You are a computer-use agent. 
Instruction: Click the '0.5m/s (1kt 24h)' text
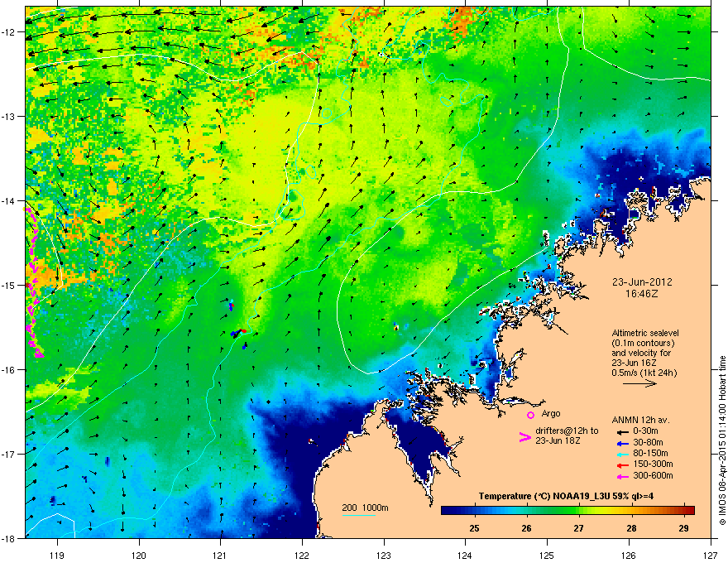644,373
